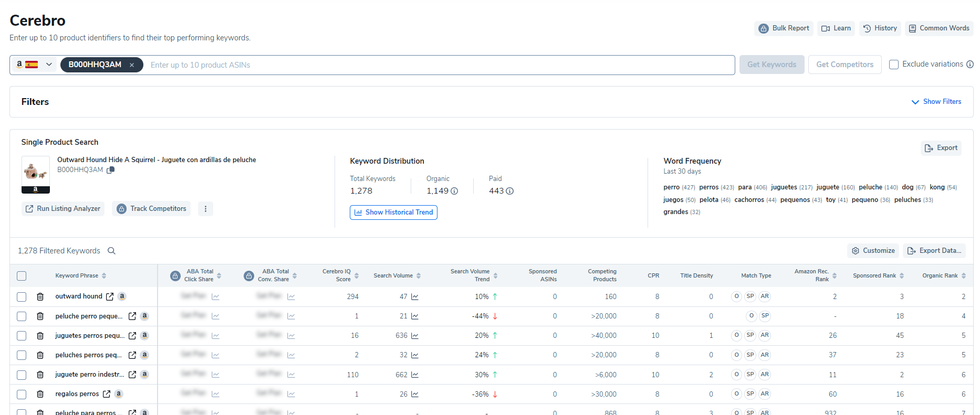Click Get Keywords
980x415 pixels.
coord(772,65)
